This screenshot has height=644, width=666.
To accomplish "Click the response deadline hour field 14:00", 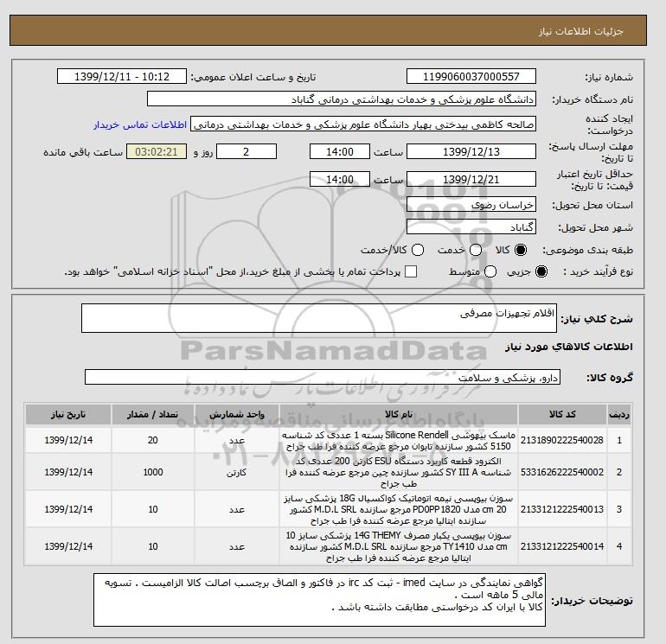I will point(340,151).
